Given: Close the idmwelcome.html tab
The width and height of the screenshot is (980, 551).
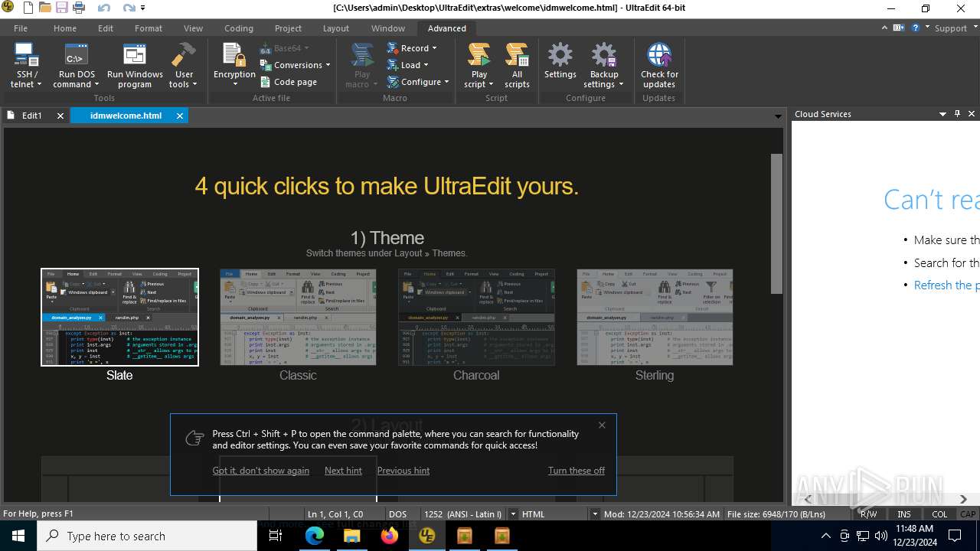Looking at the screenshot, I should click(180, 116).
